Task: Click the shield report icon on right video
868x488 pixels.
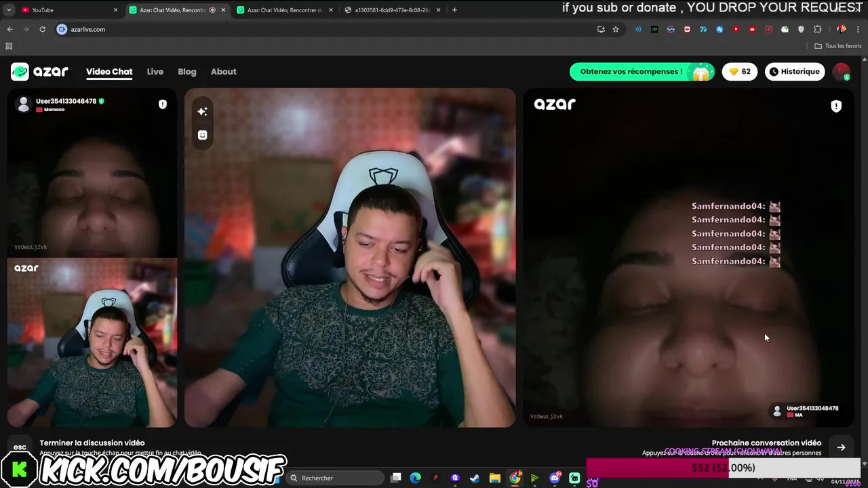Action: point(836,106)
